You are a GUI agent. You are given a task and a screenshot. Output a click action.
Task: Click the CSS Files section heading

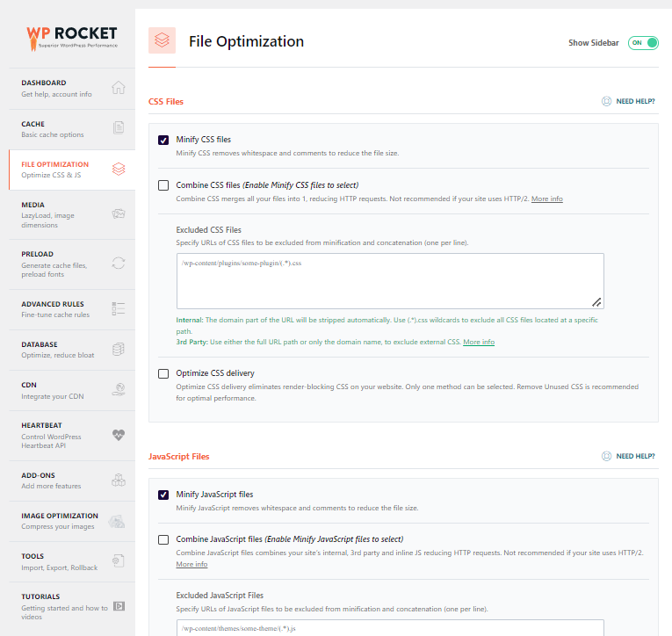166,102
